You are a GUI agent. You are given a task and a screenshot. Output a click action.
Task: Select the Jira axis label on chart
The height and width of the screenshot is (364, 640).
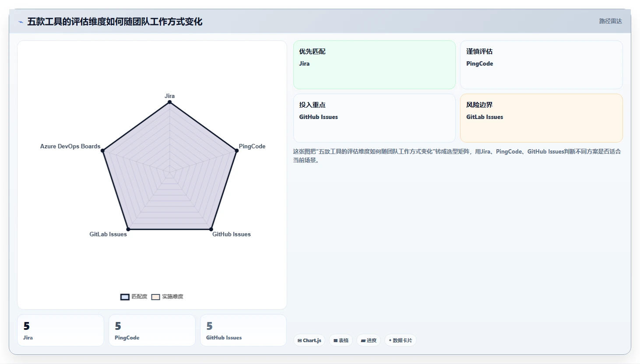[x=169, y=96]
